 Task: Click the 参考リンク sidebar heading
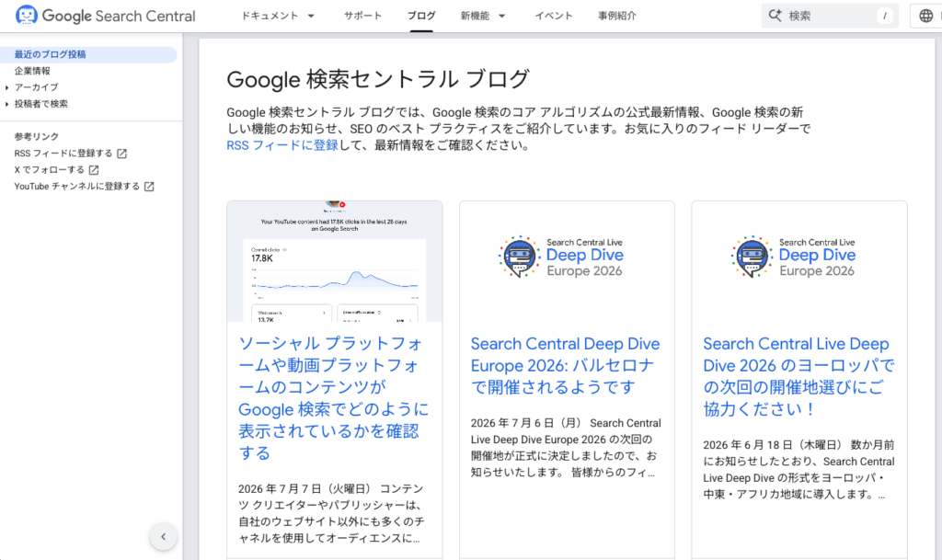(x=37, y=137)
